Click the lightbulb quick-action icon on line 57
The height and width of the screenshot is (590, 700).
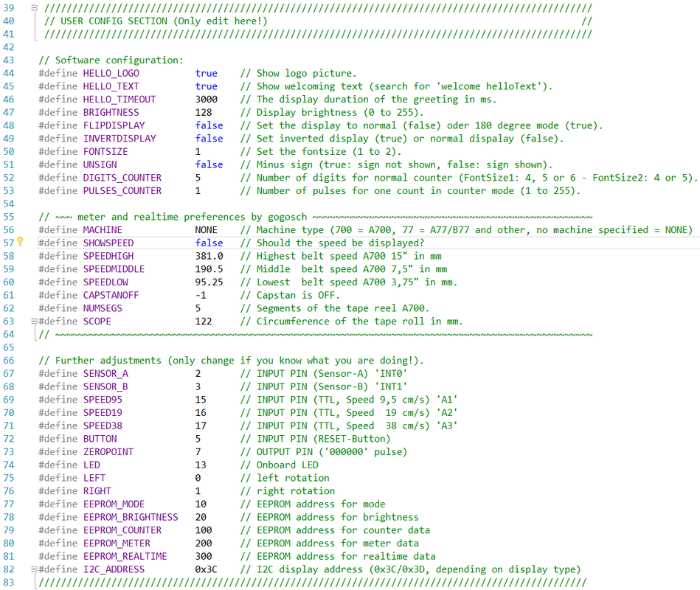(x=20, y=241)
